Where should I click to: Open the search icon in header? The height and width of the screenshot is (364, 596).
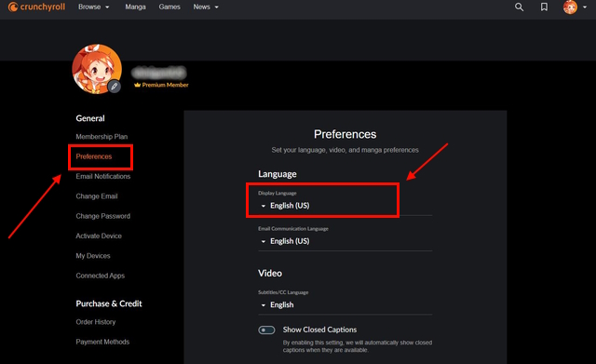click(x=519, y=7)
